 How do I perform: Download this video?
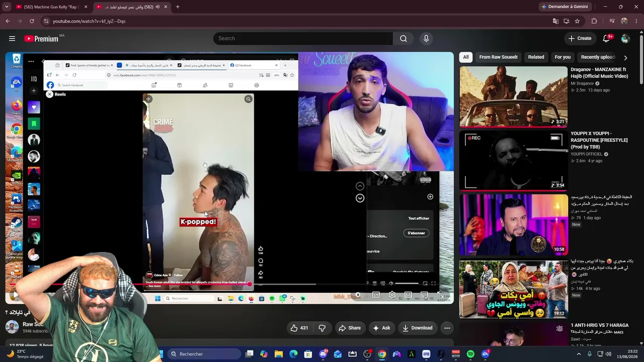pyautogui.click(x=417, y=328)
